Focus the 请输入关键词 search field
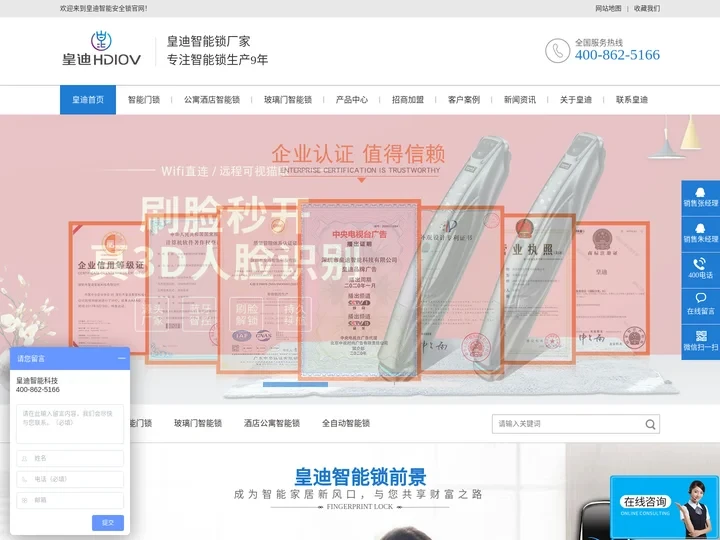 point(569,424)
